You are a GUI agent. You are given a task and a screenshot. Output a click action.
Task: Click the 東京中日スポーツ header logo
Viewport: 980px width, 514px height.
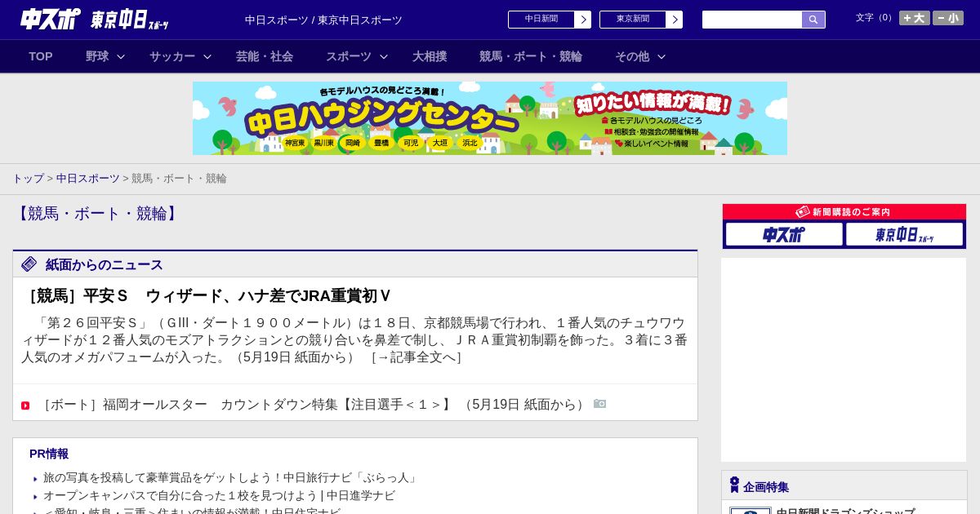tap(130, 20)
